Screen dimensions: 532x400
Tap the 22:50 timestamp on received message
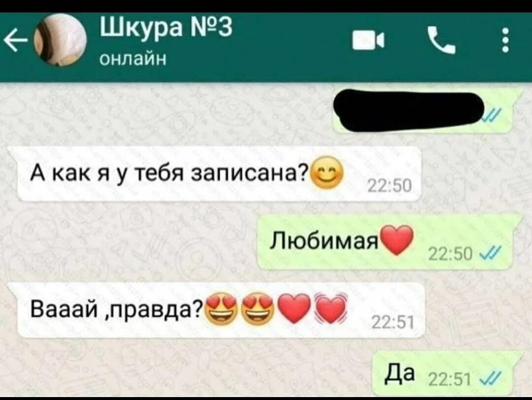coord(390,186)
